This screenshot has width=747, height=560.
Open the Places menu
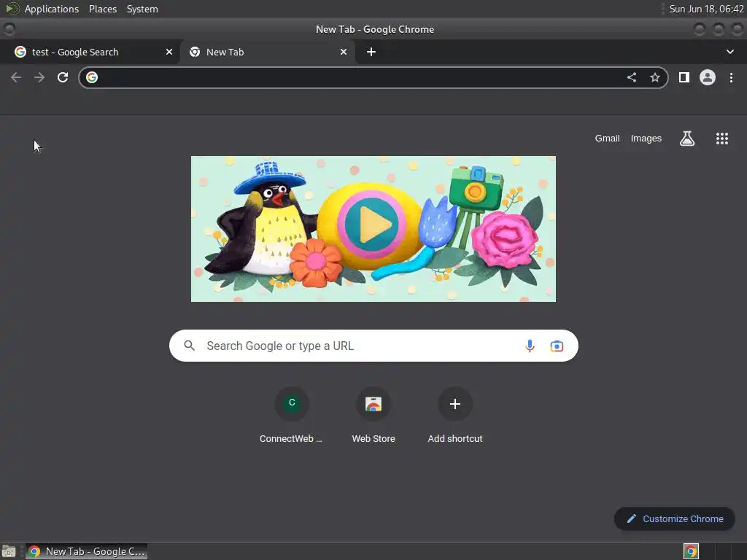point(102,9)
